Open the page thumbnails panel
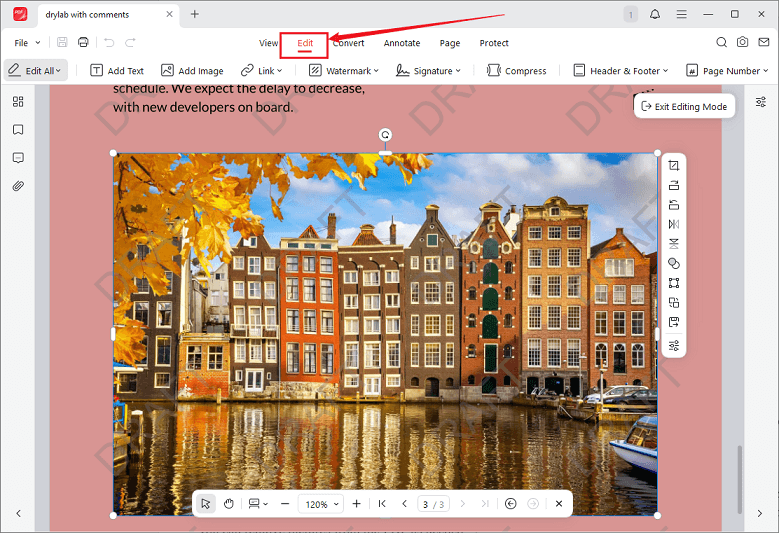The image size is (779, 533). pyautogui.click(x=18, y=102)
